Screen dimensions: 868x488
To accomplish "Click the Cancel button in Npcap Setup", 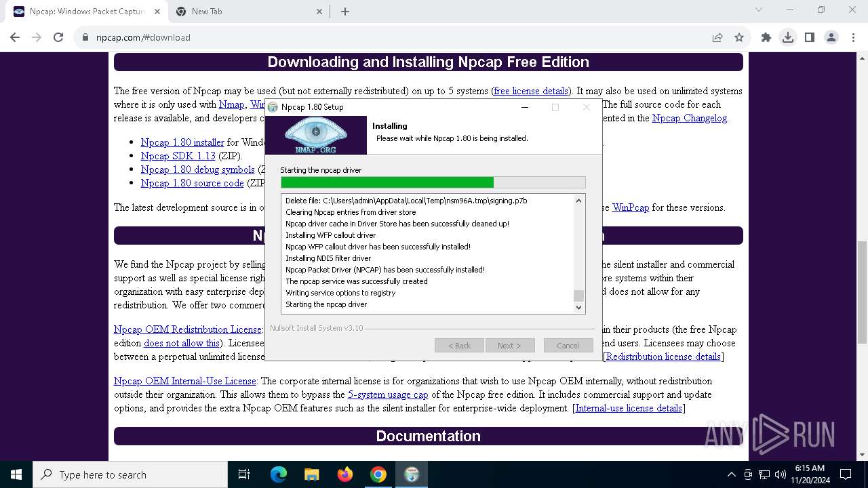I will point(568,346).
